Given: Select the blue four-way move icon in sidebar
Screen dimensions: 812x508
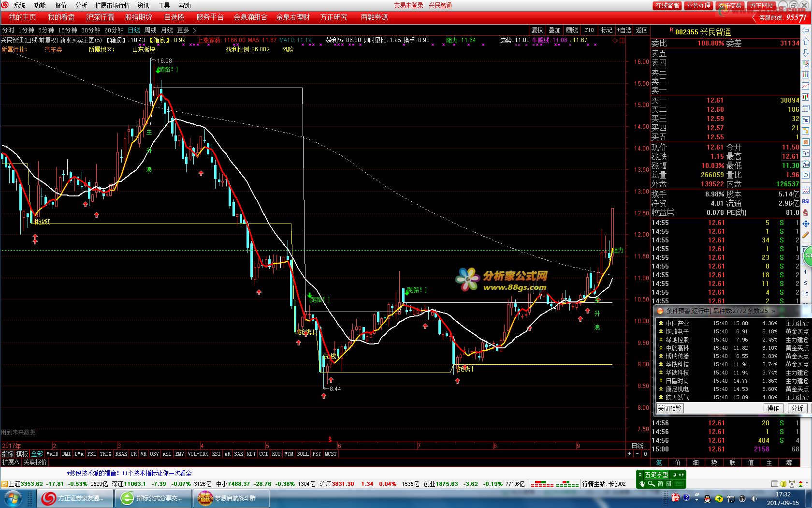Looking at the screenshot, I should click(x=806, y=224).
